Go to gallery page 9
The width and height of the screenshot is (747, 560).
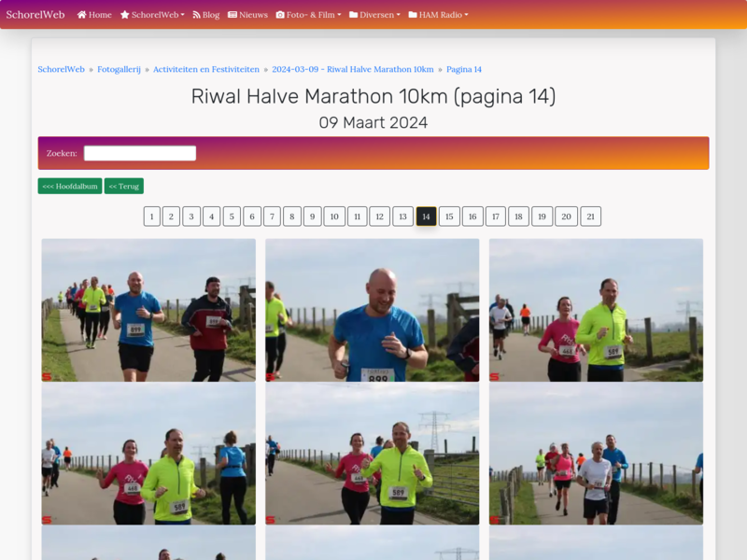click(x=313, y=217)
